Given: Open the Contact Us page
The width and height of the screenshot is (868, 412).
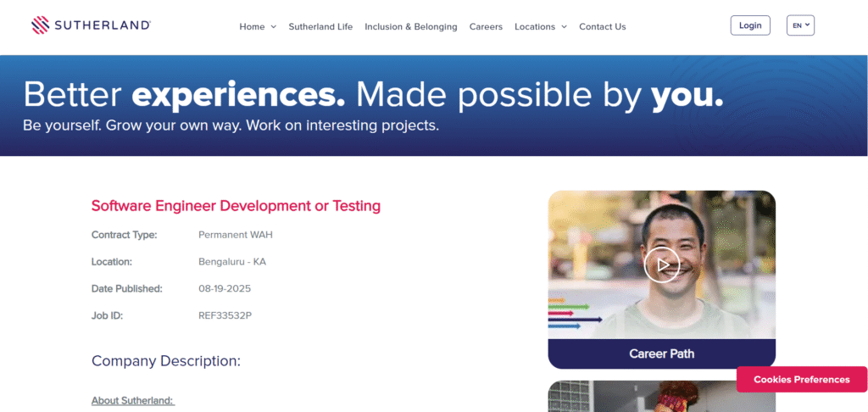Looking at the screenshot, I should click(602, 26).
